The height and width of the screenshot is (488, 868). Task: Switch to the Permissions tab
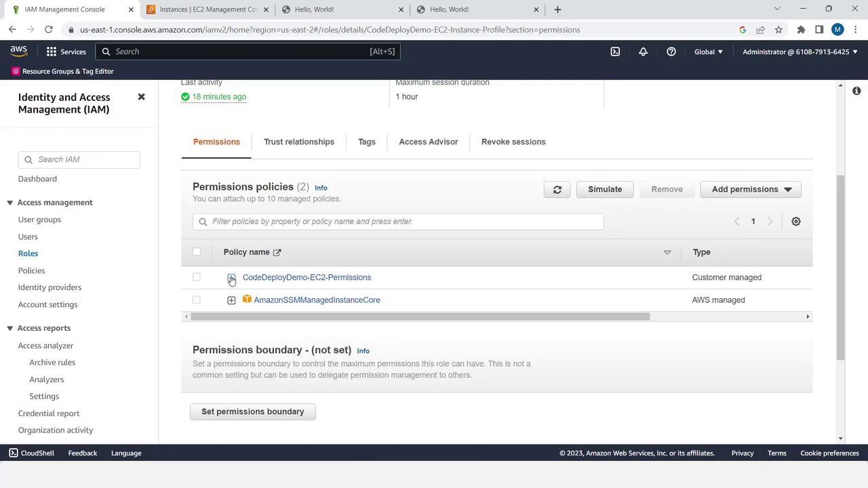point(216,142)
